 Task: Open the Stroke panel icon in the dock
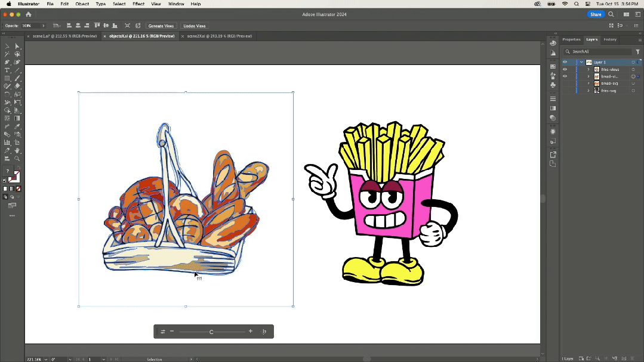553,99
